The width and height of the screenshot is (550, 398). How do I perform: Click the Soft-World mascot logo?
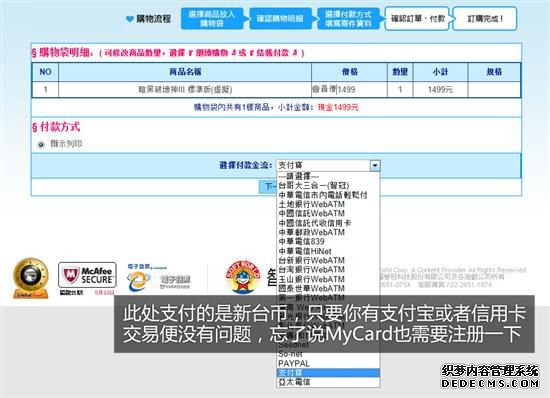(243, 277)
